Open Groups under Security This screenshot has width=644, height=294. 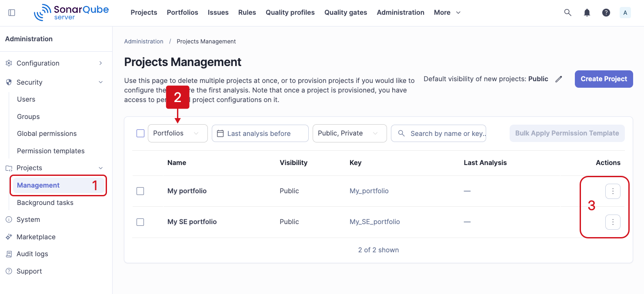[x=28, y=117]
